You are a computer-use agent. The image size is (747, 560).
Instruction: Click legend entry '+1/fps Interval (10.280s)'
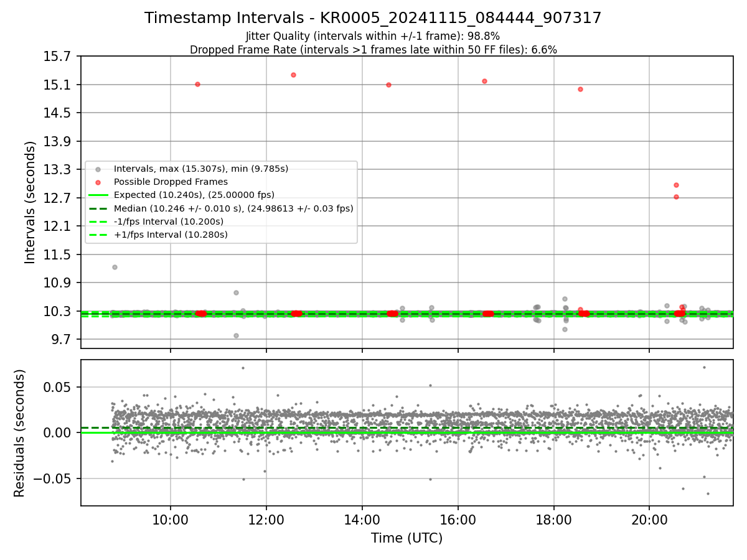click(171, 235)
